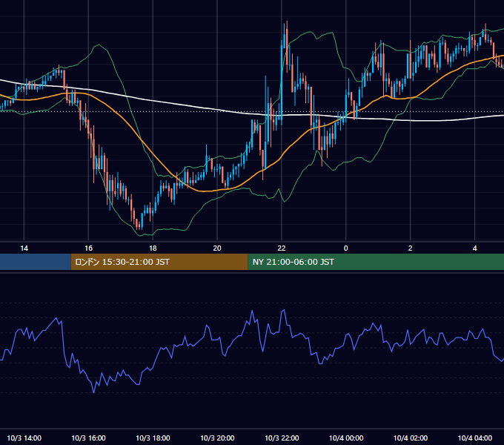Viewport: 504px width, 445px height.
Task: Click the 10/4 00:00 timestamp label
Action: (x=346, y=438)
